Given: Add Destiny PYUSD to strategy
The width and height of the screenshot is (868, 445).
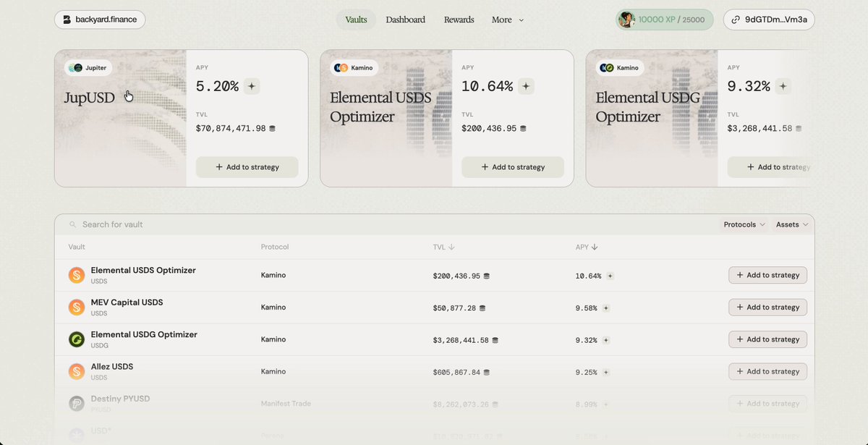Looking at the screenshot, I should [x=767, y=404].
